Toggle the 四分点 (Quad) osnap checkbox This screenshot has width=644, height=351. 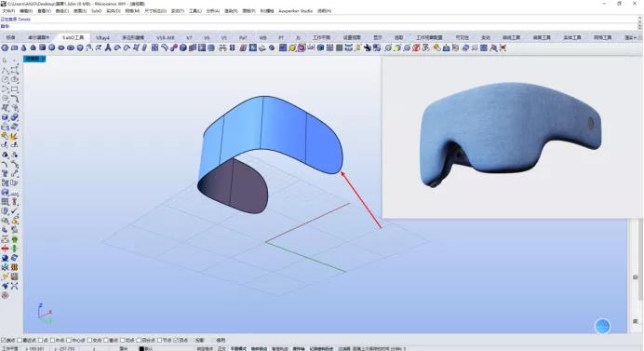(139, 341)
